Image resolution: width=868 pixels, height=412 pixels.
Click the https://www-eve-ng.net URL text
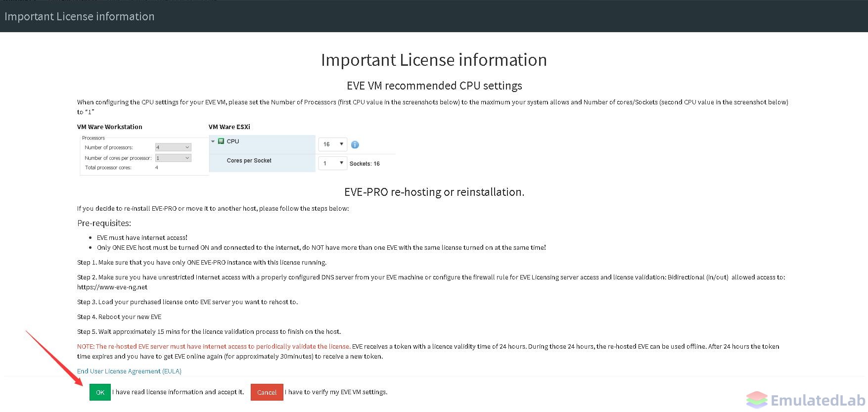coord(112,287)
